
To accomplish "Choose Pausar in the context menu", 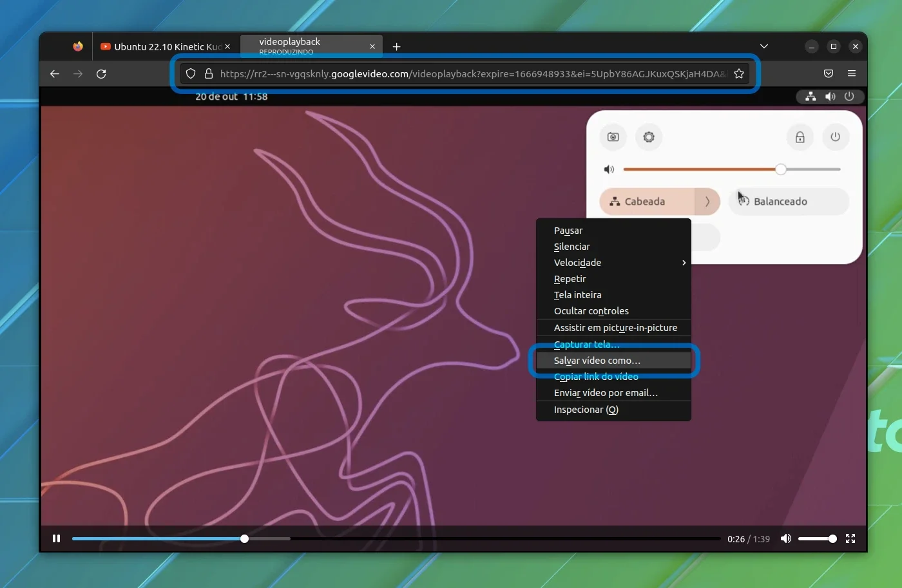I will click(x=613, y=231).
